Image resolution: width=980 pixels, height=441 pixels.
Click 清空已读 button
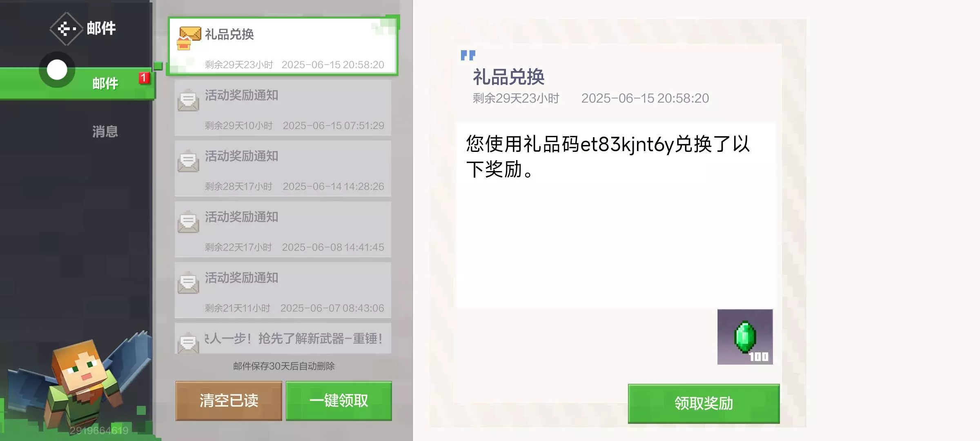tap(229, 401)
